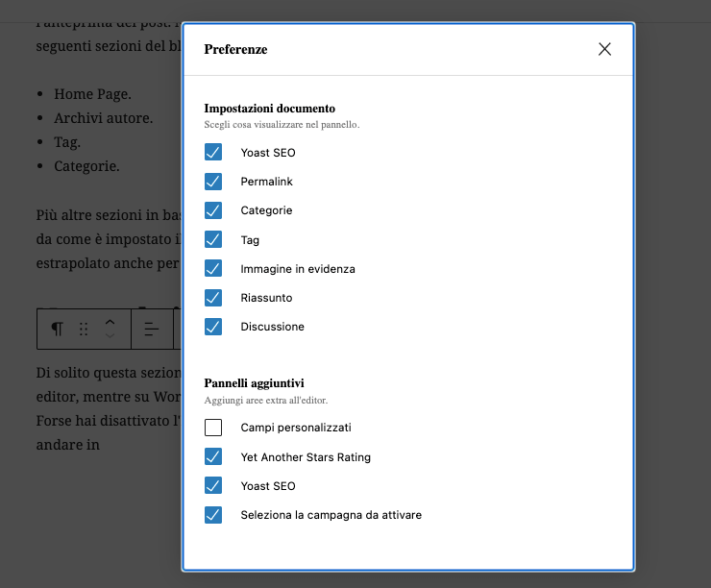Uncheck Yet Another Stars Rating
Viewport: 711px width, 588px height.
point(213,456)
